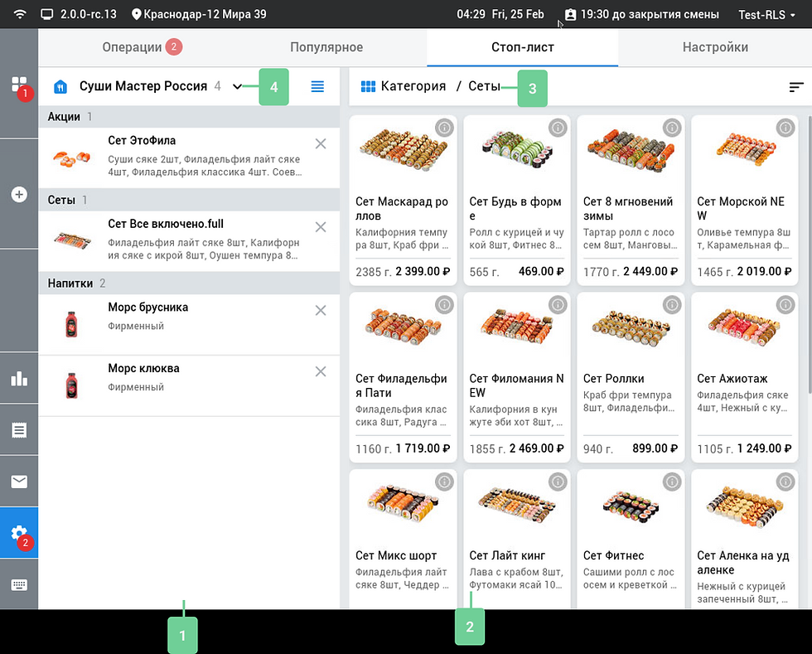
Task: Click the price 2 449.00 ₽
Action: pos(650,272)
